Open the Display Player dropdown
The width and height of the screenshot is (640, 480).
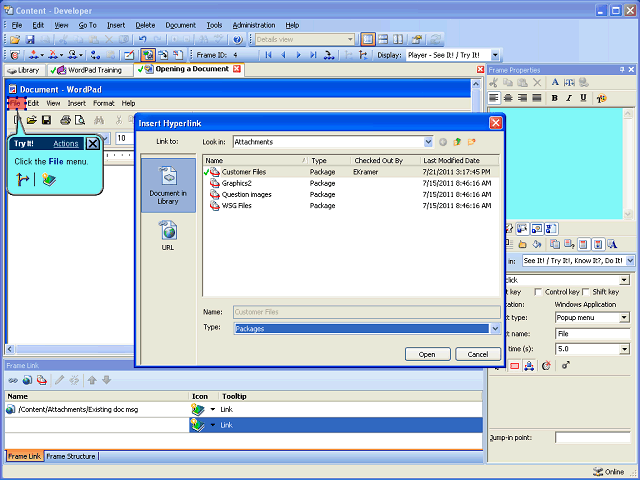point(495,55)
